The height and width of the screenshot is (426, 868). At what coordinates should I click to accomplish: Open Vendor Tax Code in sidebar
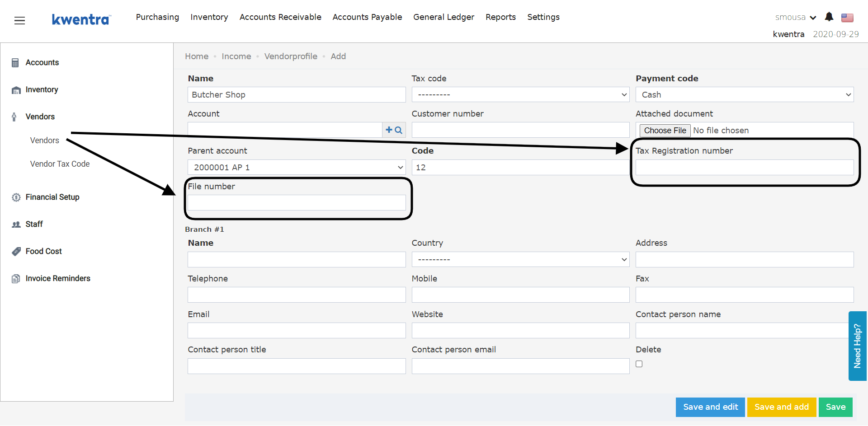coord(60,164)
